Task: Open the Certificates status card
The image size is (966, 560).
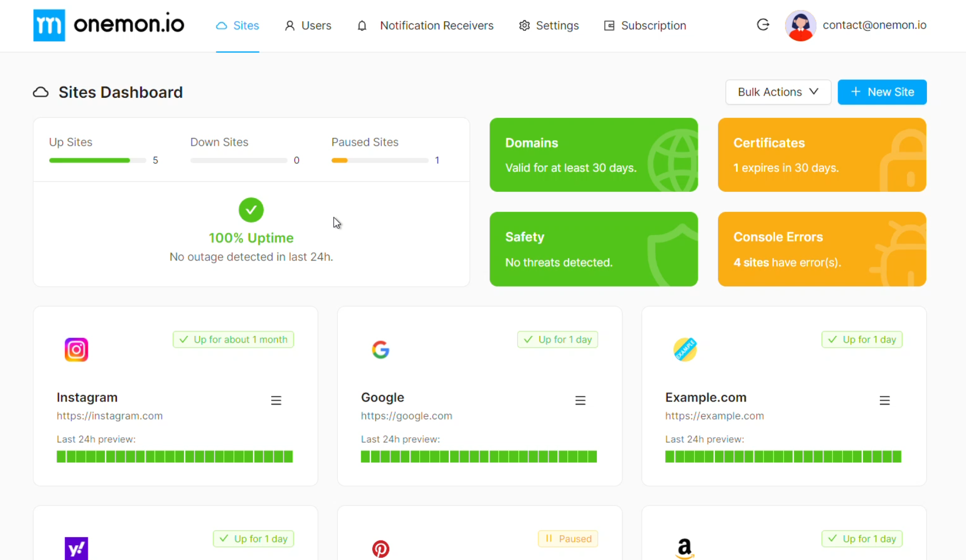Action: pyautogui.click(x=822, y=155)
